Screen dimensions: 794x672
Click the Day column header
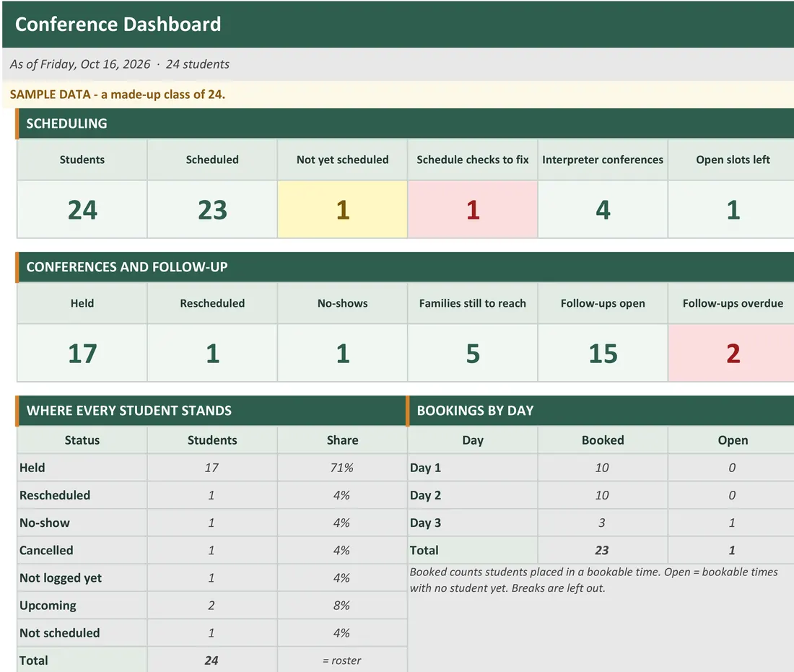point(473,440)
